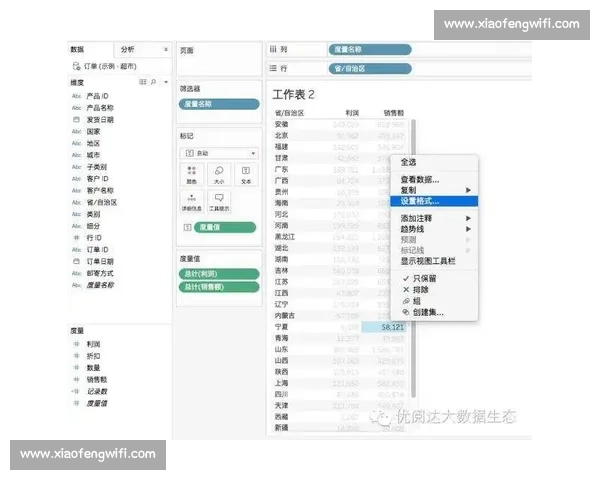Image resolution: width=600 pixels, height=480 pixels.
Task: Click the Size (大小) mark card button
Action: tap(219, 174)
